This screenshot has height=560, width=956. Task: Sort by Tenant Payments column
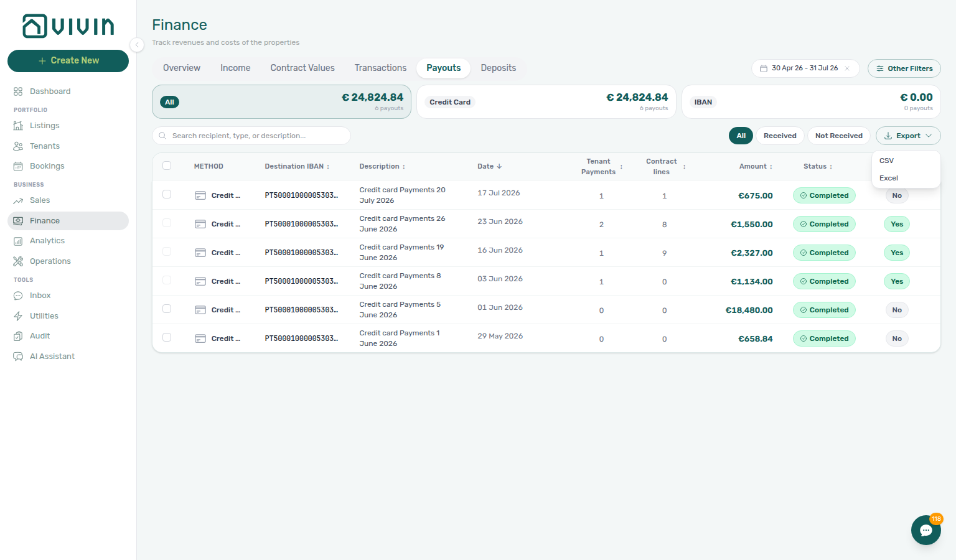point(602,166)
